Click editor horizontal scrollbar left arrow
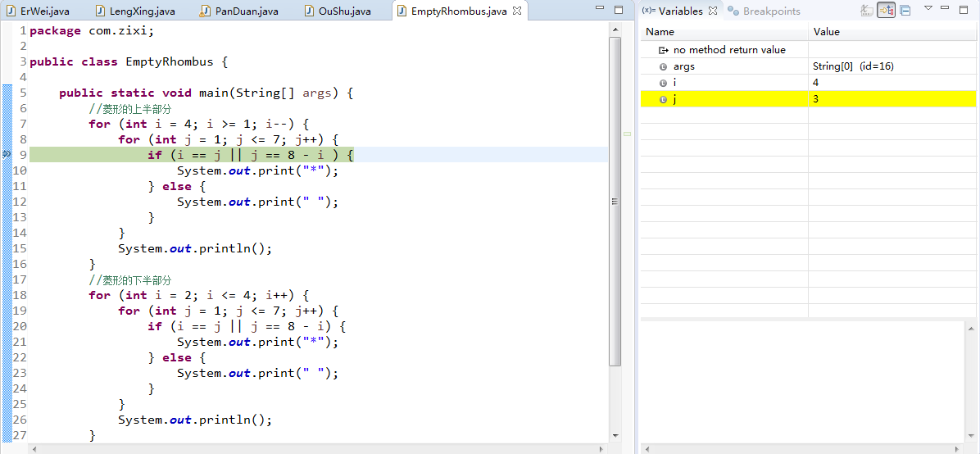Viewport: 980px width, 454px height. tap(34, 448)
